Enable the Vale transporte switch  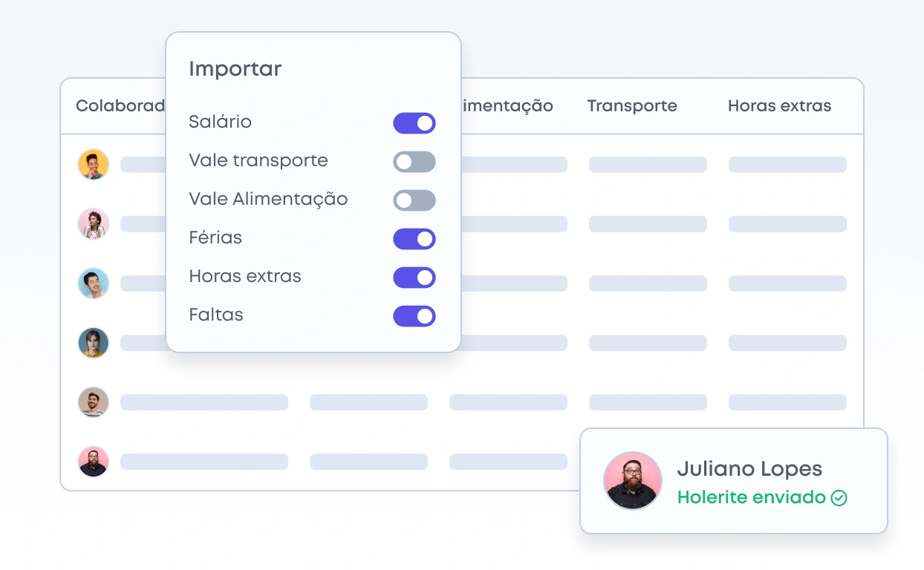click(414, 162)
